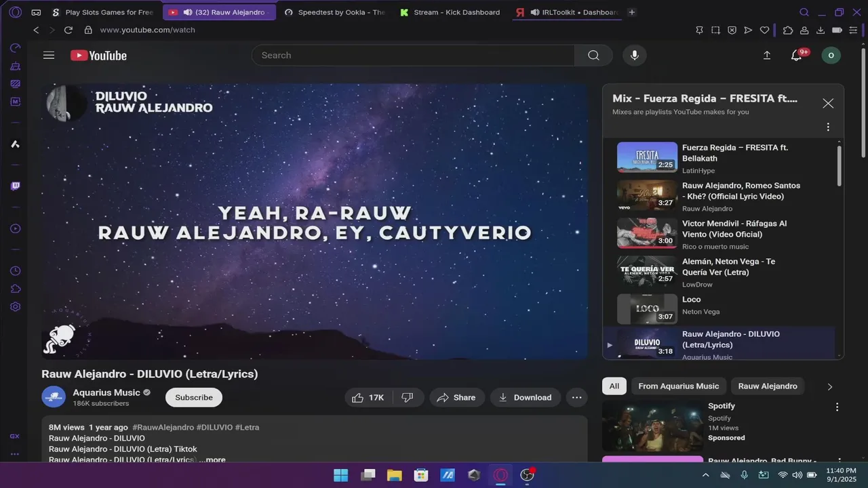Click the #DILUVIO hashtag link

tap(214, 428)
